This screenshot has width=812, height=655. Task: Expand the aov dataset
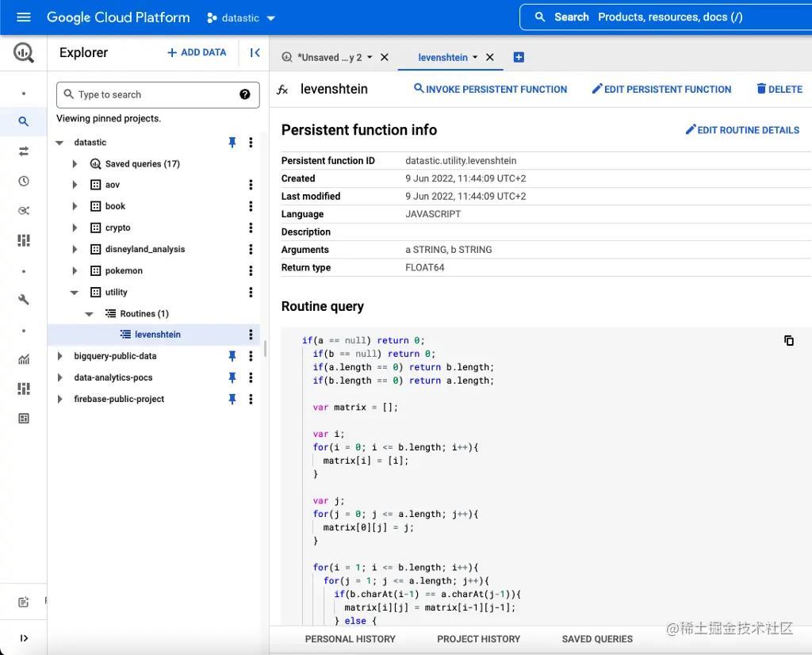coord(75,185)
